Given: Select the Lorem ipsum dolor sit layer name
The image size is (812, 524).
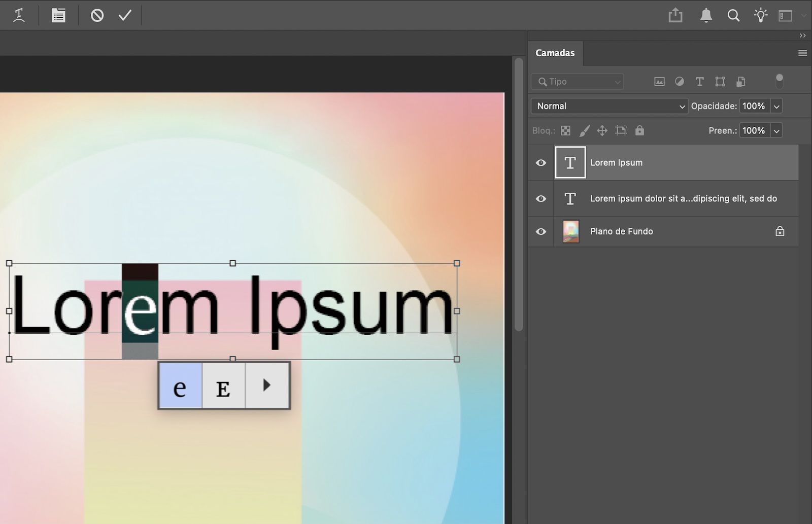Looking at the screenshot, I should [x=684, y=199].
